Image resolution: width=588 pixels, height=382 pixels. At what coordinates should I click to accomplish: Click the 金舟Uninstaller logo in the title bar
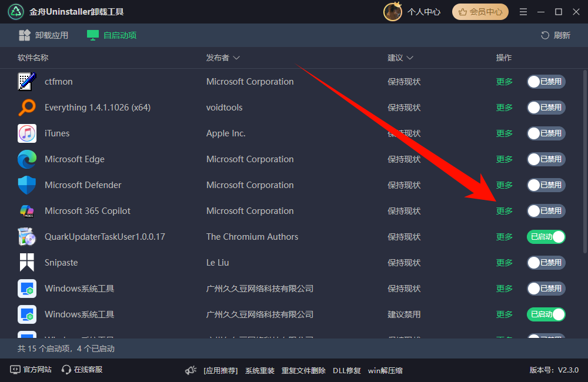[15, 11]
